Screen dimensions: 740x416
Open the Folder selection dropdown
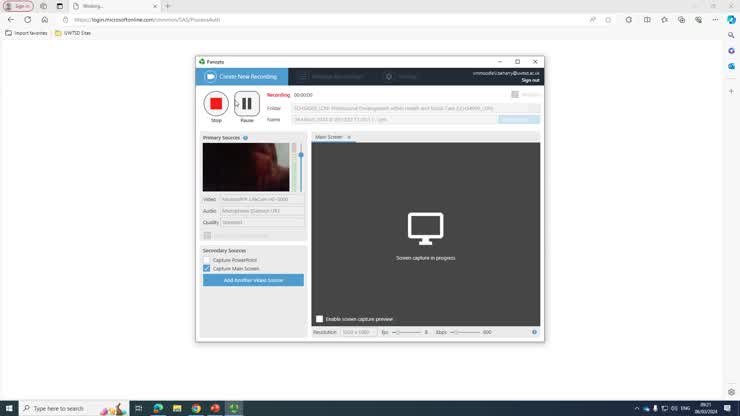coord(415,108)
